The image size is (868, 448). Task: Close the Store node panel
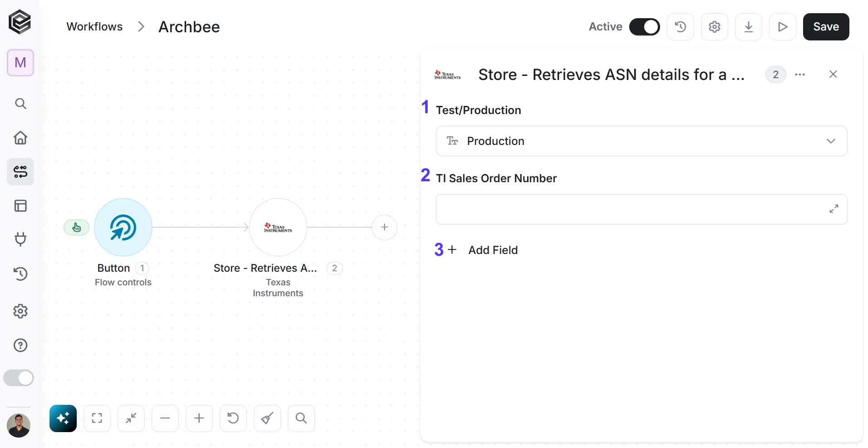coord(833,75)
